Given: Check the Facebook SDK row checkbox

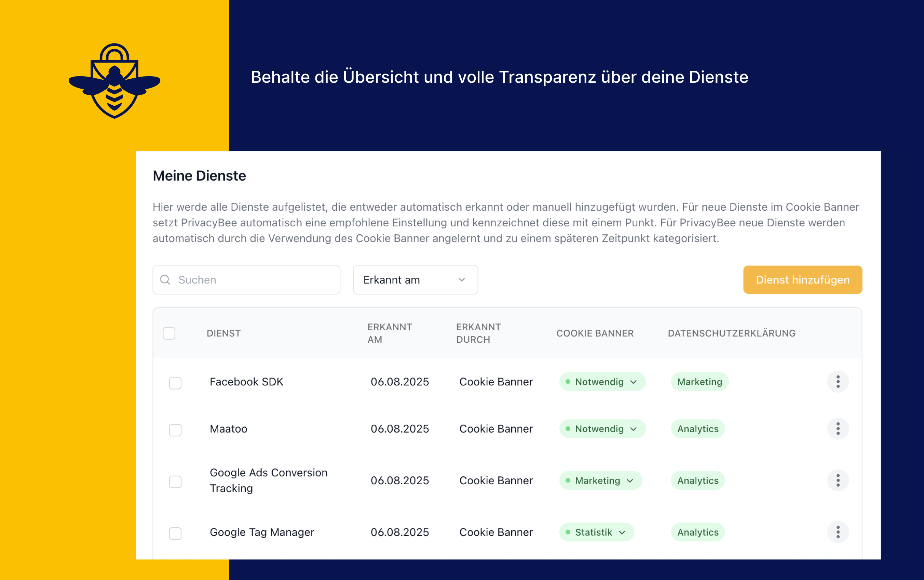Looking at the screenshot, I should tap(175, 383).
